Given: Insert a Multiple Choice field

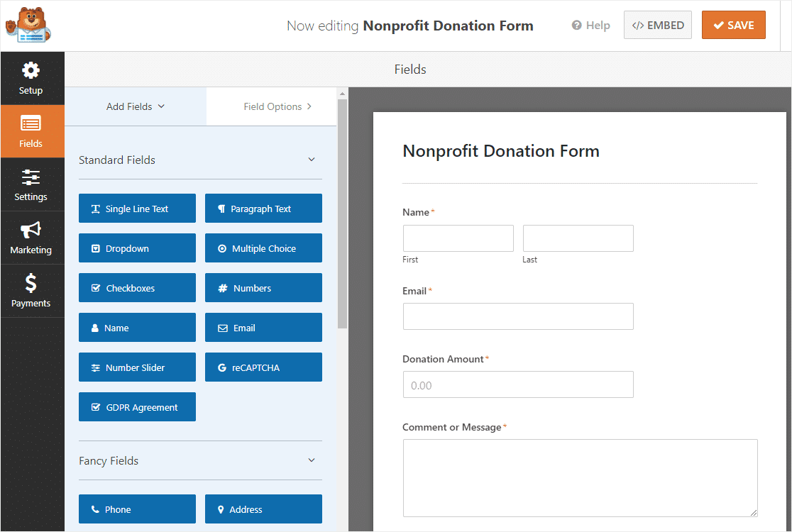Looking at the screenshot, I should coord(263,248).
